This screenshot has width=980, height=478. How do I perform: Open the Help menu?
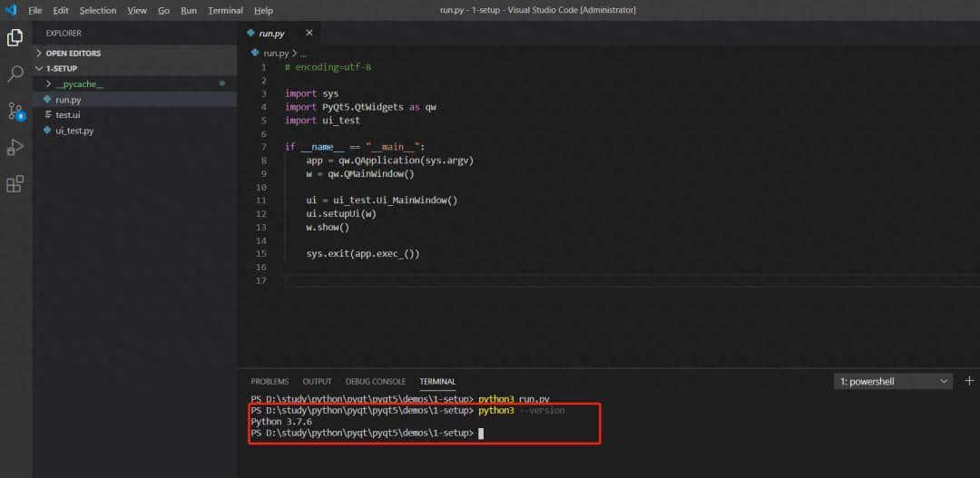click(264, 11)
